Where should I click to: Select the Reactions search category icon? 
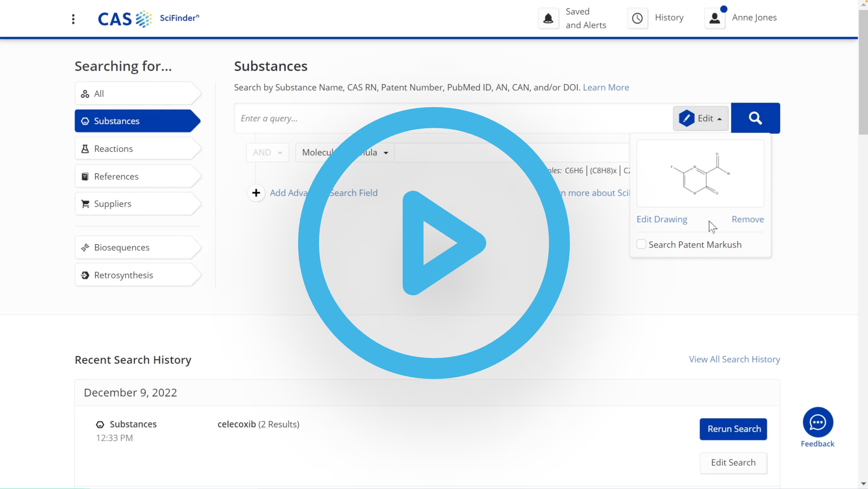85,149
